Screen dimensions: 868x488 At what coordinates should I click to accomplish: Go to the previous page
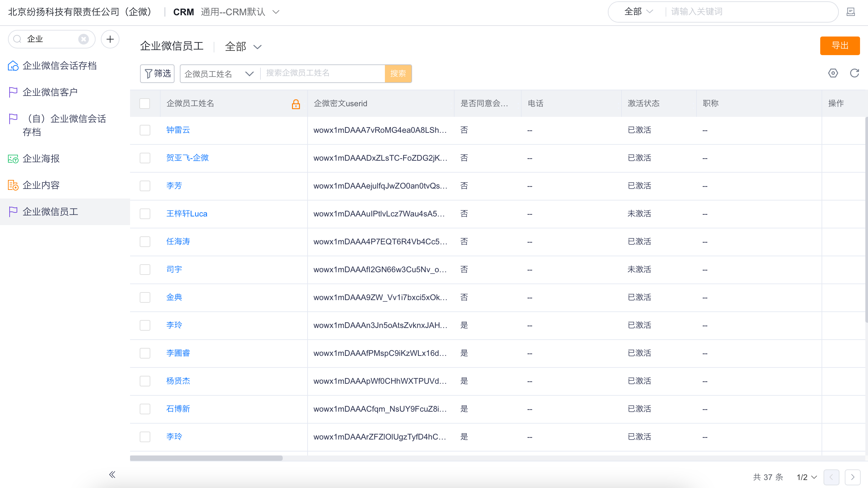pyautogui.click(x=831, y=477)
